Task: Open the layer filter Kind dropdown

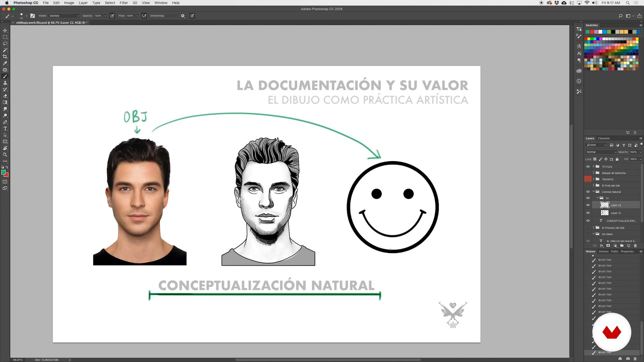Action: click(596, 145)
